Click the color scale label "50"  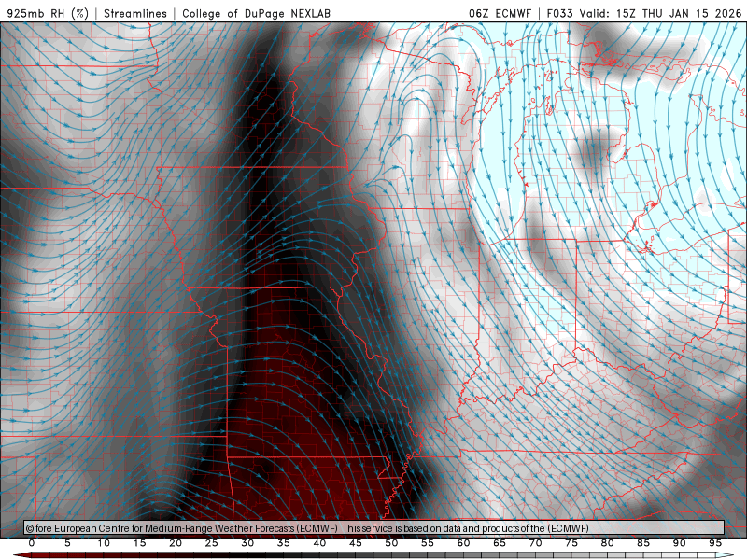tap(391, 543)
